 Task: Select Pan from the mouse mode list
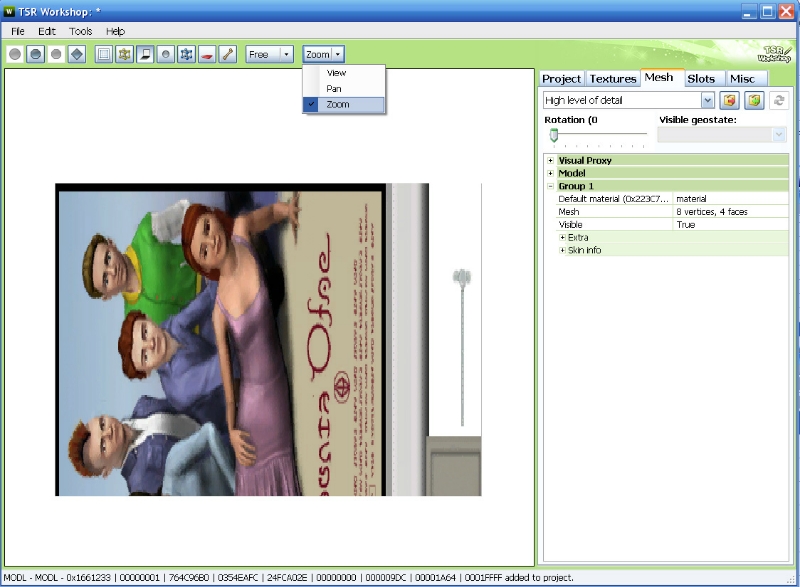334,89
